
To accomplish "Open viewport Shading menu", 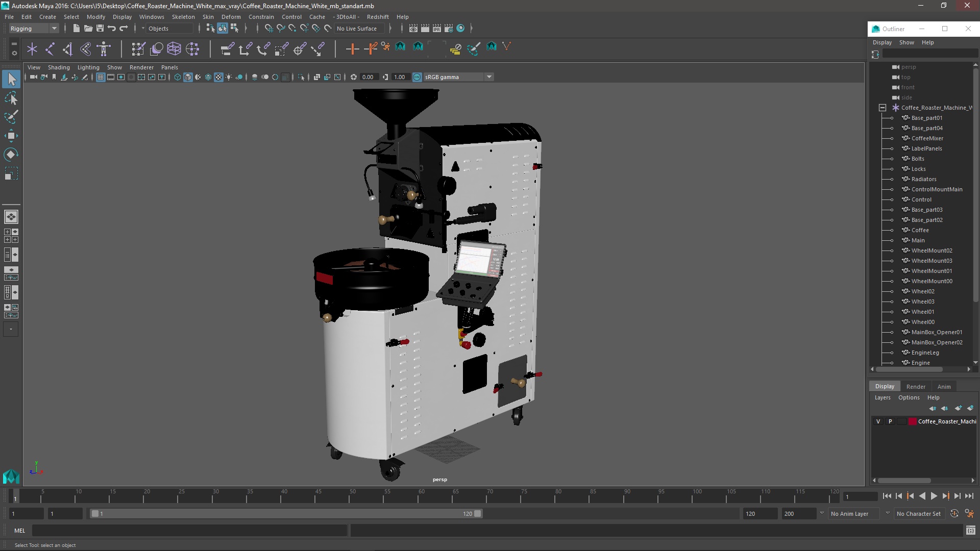I will [x=59, y=67].
